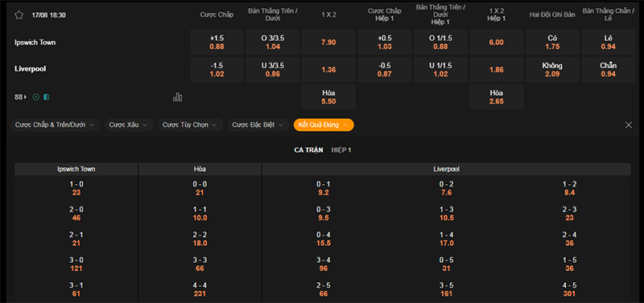Open the Cược Tùy Chọn dropdown
The width and height of the screenshot is (644, 303).
191,125
